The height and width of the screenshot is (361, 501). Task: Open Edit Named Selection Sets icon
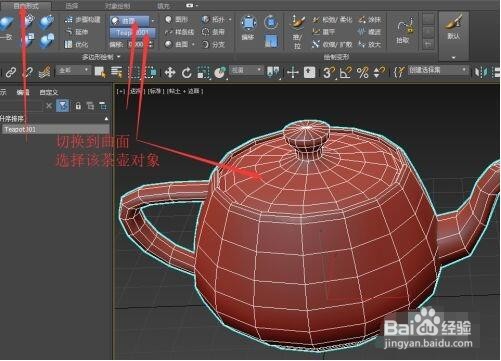tap(399, 71)
